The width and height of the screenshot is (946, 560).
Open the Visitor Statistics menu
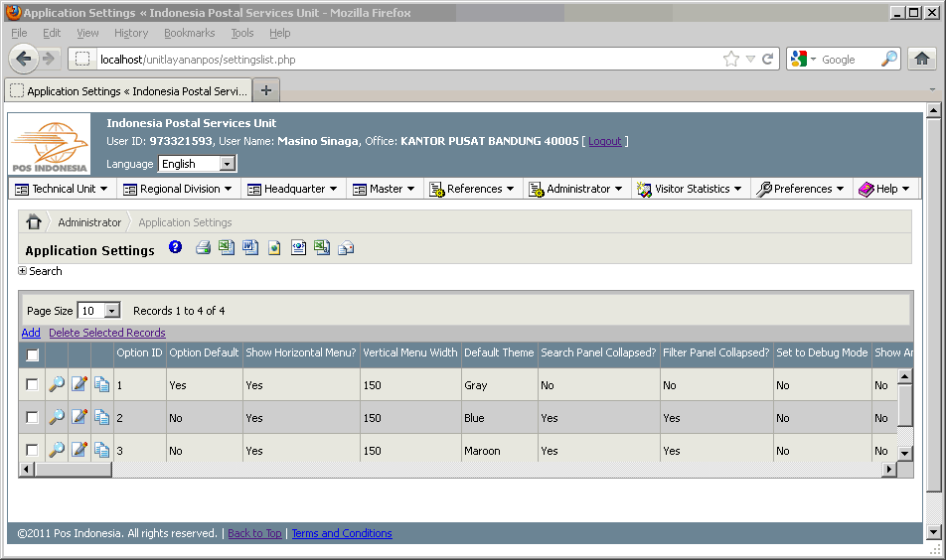691,189
